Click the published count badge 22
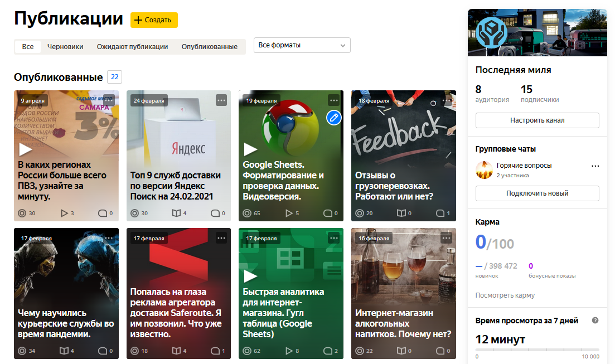 (x=114, y=77)
